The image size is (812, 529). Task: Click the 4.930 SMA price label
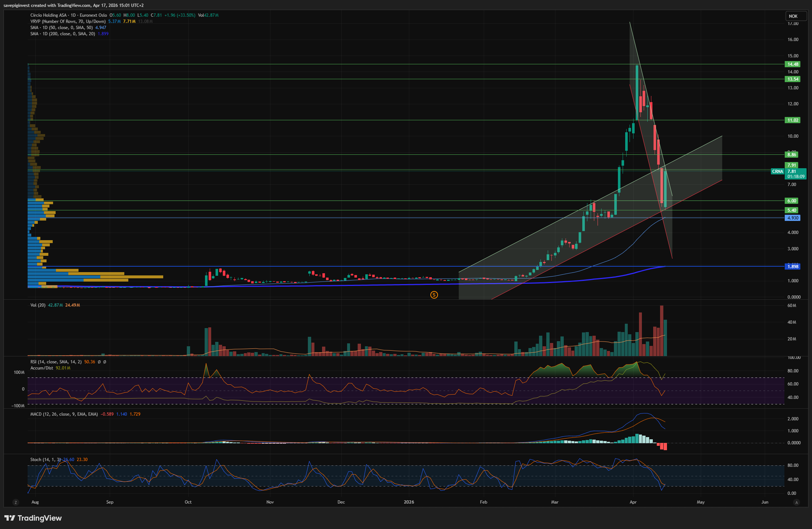pos(792,218)
